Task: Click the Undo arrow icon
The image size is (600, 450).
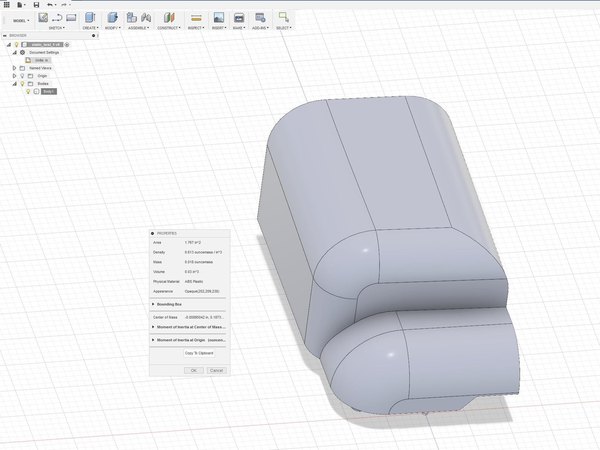Action: click(49, 5)
